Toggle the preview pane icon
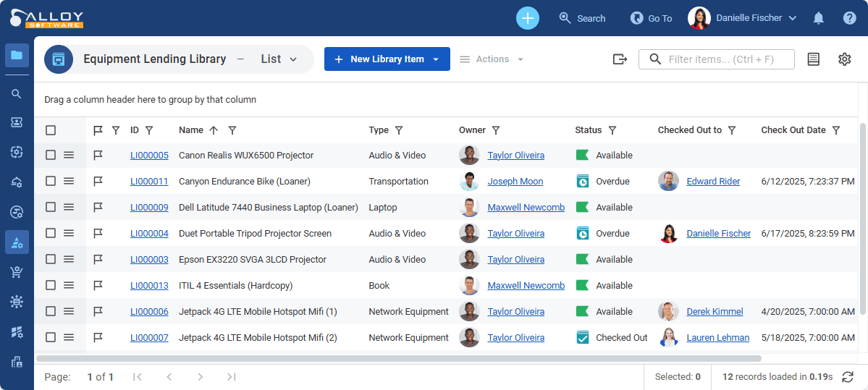This screenshot has height=390, width=868. (x=813, y=59)
